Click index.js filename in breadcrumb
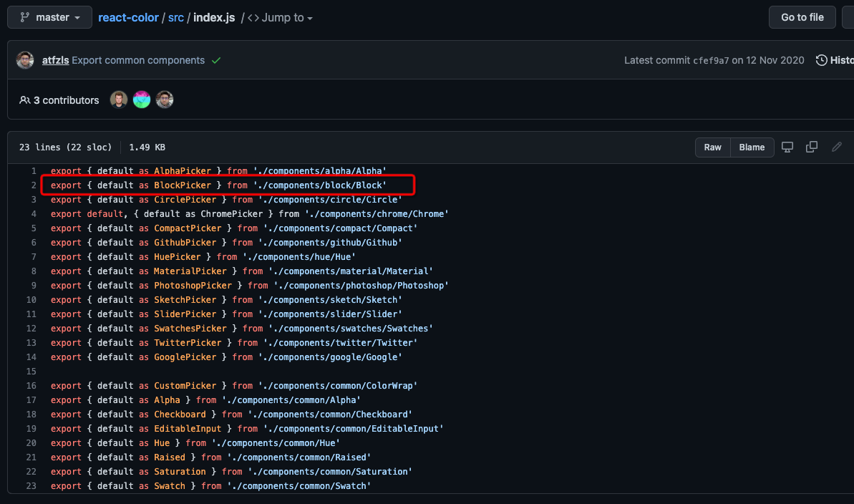Viewport: 854px width, 504px height. coord(214,17)
